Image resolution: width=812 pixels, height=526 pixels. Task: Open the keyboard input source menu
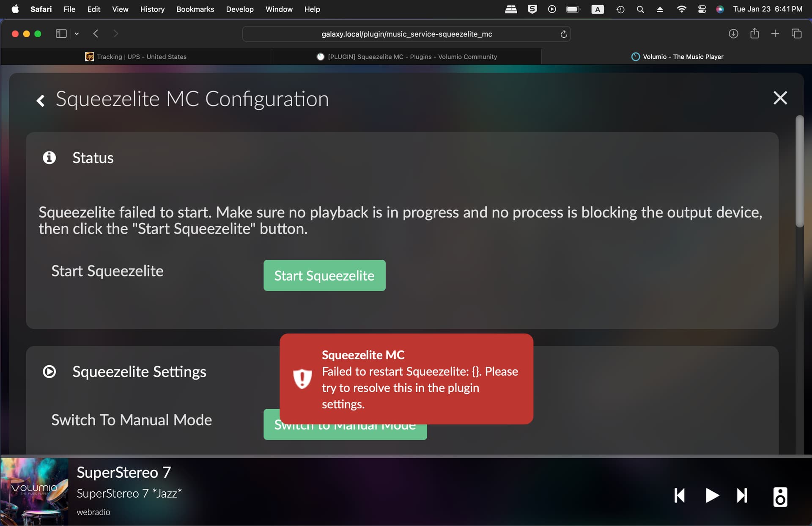pos(597,9)
